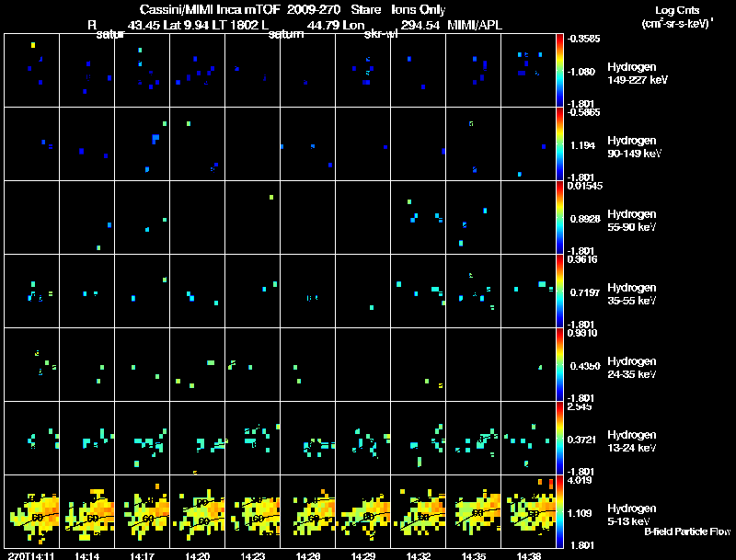Click the 'Hydrogen 24-35 keV' row label
The width and height of the screenshot is (736, 560).
pos(632,368)
